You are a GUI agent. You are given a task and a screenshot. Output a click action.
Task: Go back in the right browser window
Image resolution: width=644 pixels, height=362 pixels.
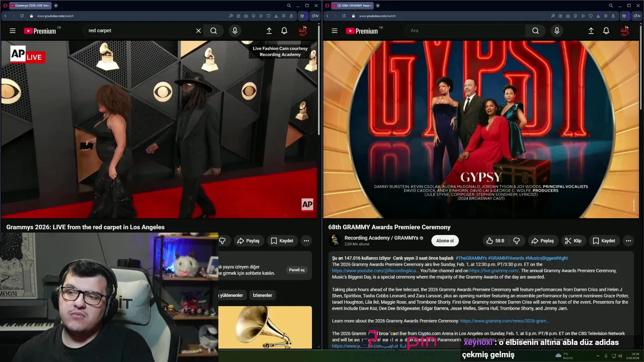[327, 16]
